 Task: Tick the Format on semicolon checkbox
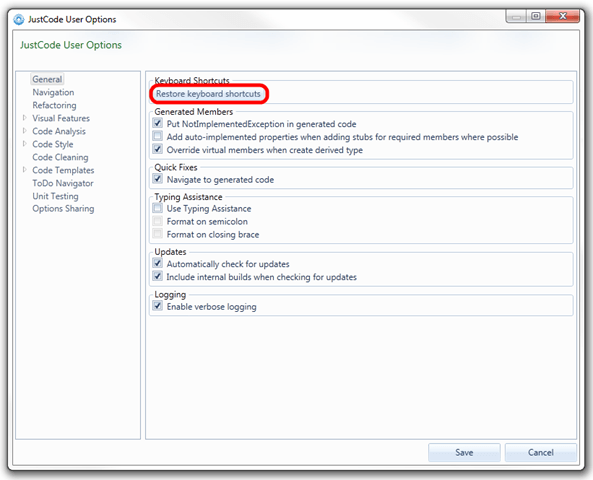point(158,221)
